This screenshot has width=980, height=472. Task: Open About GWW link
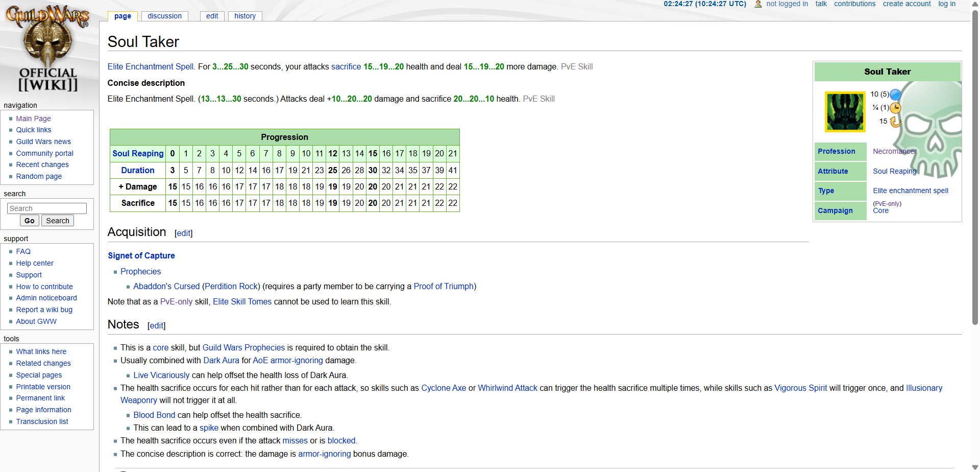click(x=36, y=321)
